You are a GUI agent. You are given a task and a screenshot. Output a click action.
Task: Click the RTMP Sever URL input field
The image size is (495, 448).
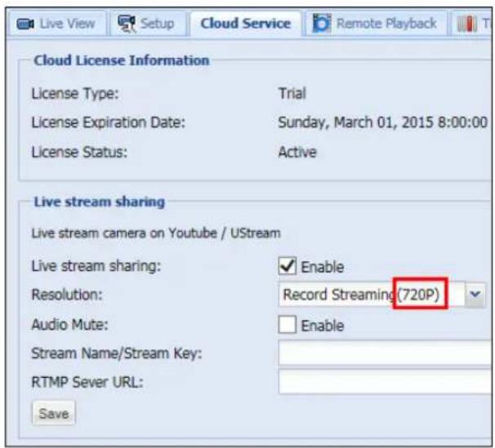pos(386,382)
